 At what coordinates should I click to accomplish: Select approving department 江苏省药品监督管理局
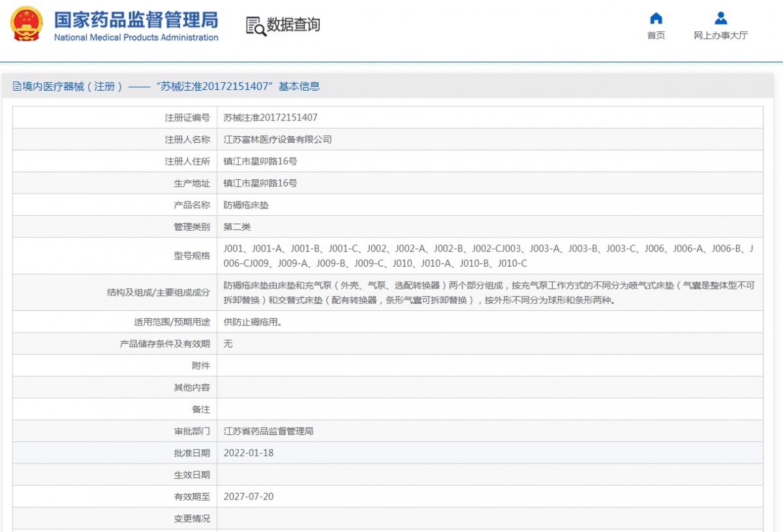click(x=268, y=432)
